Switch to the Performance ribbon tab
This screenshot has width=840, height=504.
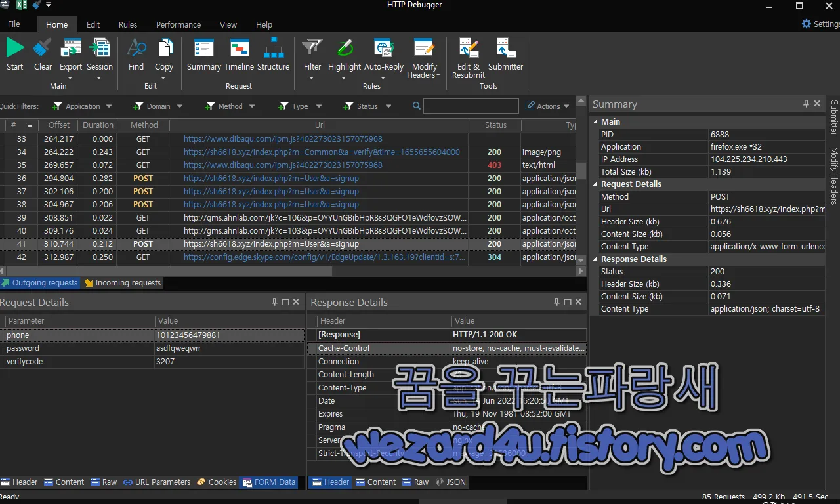pos(178,24)
